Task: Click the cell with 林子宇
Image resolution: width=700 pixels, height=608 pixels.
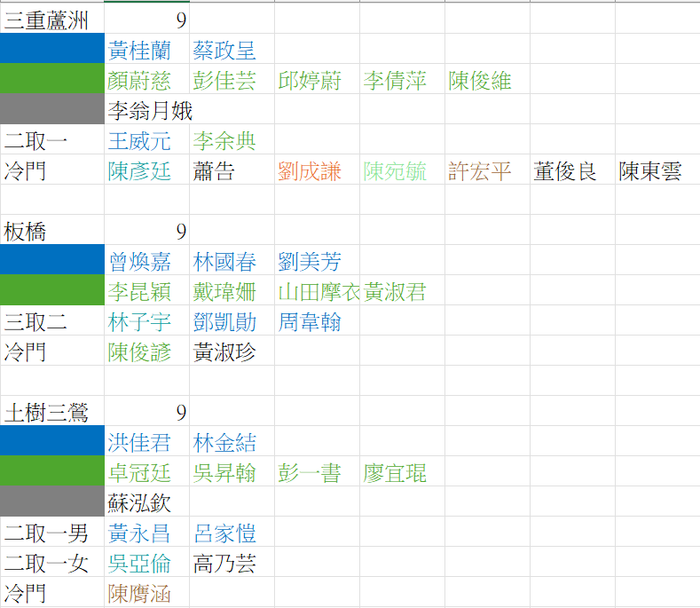Action: pos(147,320)
